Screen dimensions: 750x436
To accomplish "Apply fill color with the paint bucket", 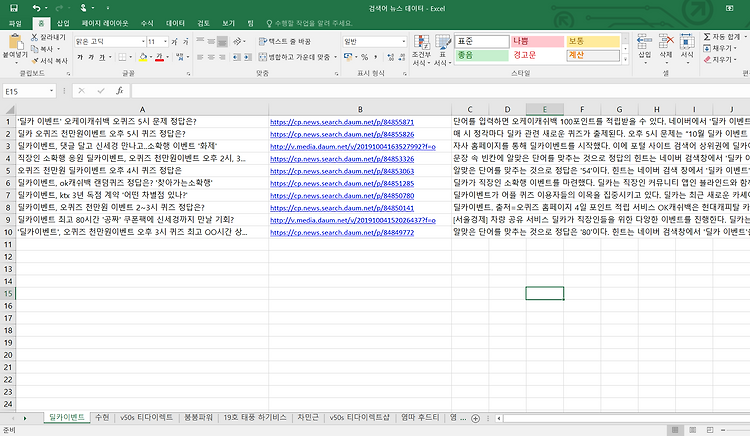I will click(143, 57).
